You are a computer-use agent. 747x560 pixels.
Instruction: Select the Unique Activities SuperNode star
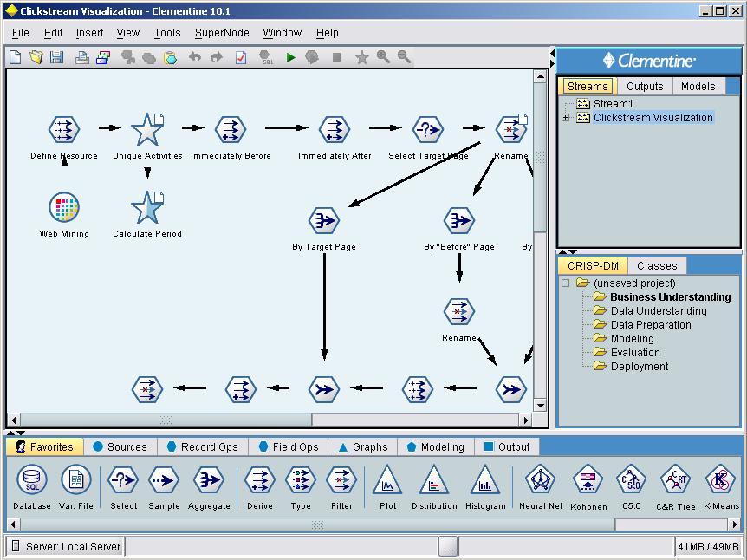[x=147, y=128]
